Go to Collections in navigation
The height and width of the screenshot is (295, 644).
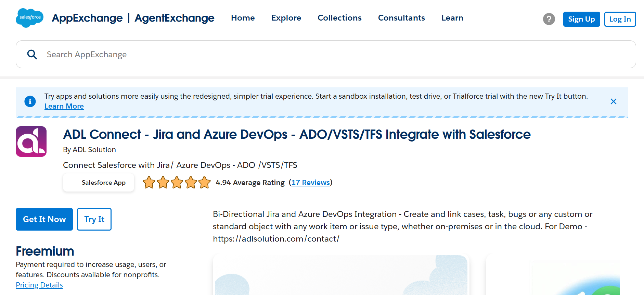coord(339,18)
